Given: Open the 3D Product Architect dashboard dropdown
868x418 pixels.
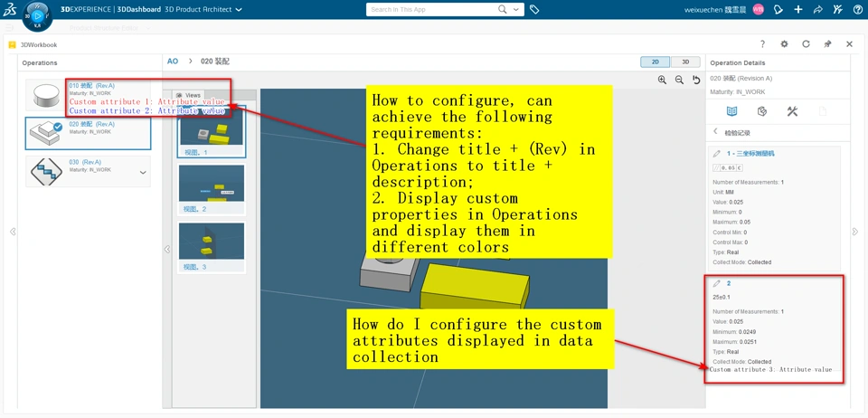Looking at the screenshot, I should point(239,9).
